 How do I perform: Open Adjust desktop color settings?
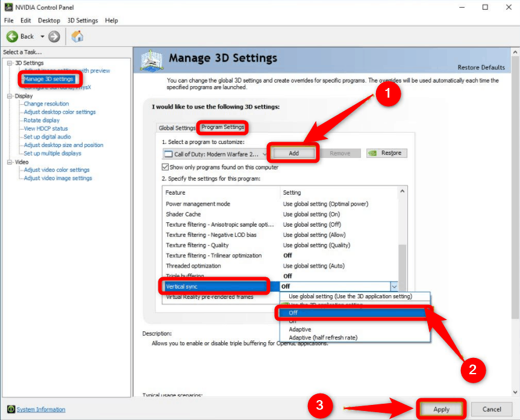click(x=60, y=112)
